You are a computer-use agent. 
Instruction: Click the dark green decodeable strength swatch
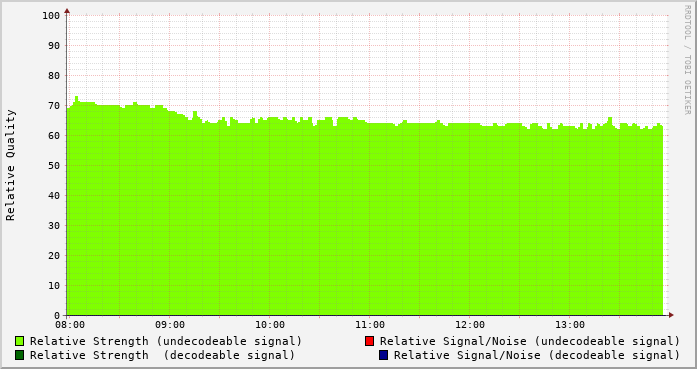tap(20, 355)
